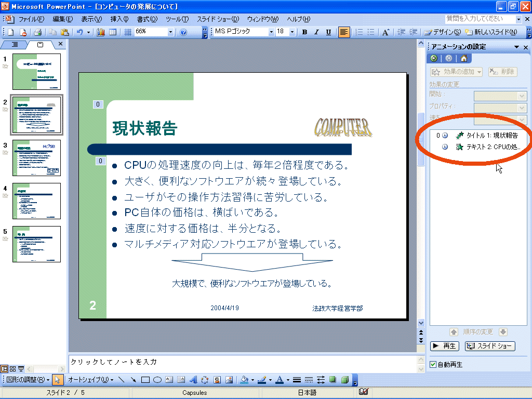Click the デザイン(S) button
The height and width of the screenshot is (399, 532).
pos(443,32)
